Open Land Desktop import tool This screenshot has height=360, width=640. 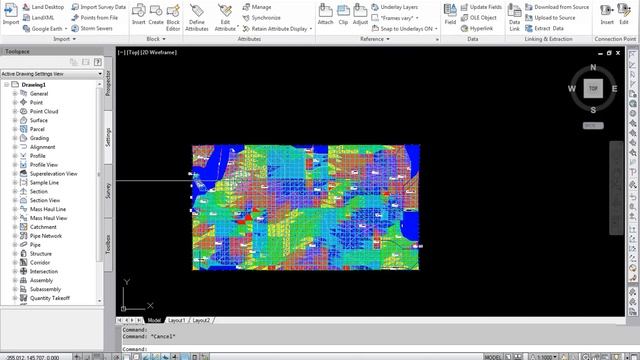click(43, 7)
